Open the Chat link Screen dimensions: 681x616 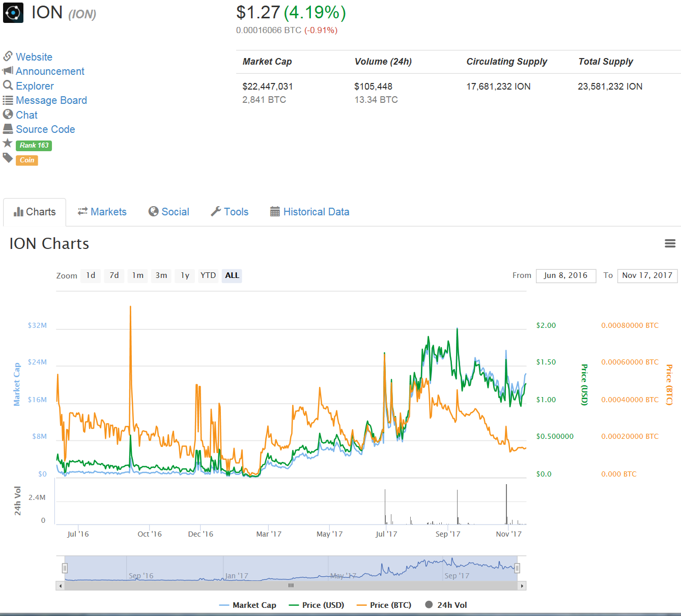[26, 115]
